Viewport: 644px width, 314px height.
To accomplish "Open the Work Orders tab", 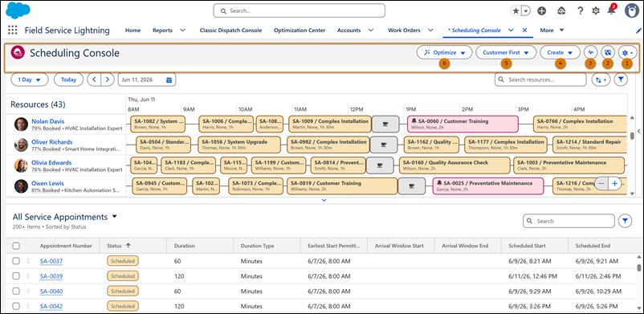I will (404, 30).
